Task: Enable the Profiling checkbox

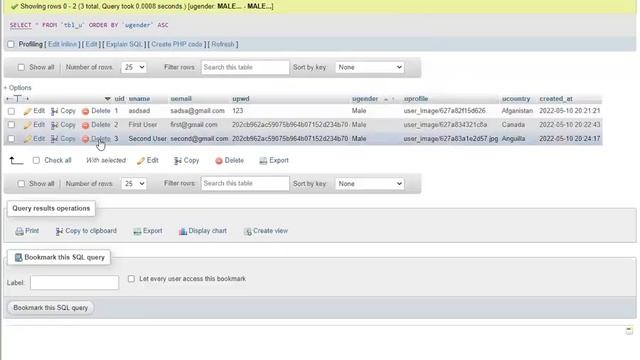Action: 11,44
